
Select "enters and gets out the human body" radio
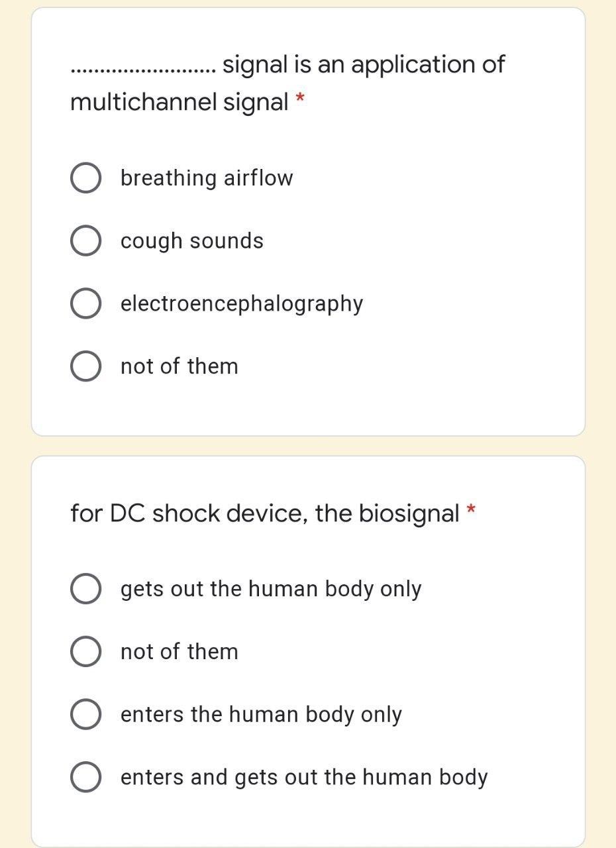[x=85, y=777]
